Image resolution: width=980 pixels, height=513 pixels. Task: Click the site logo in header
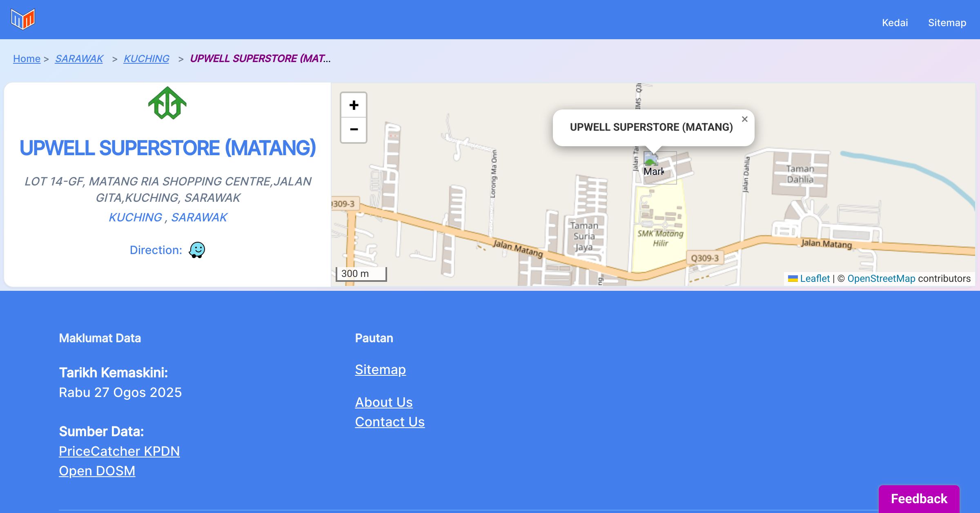click(23, 19)
